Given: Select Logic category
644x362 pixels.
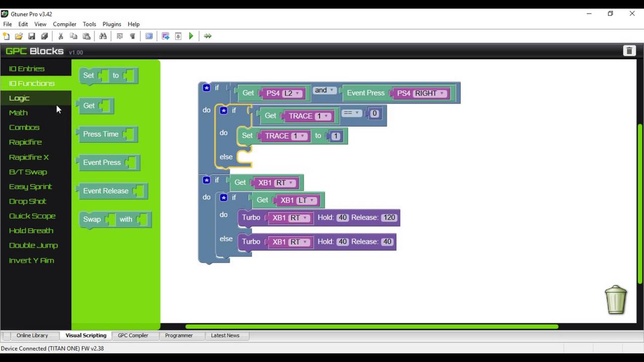Looking at the screenshot, I should (35, 98).
